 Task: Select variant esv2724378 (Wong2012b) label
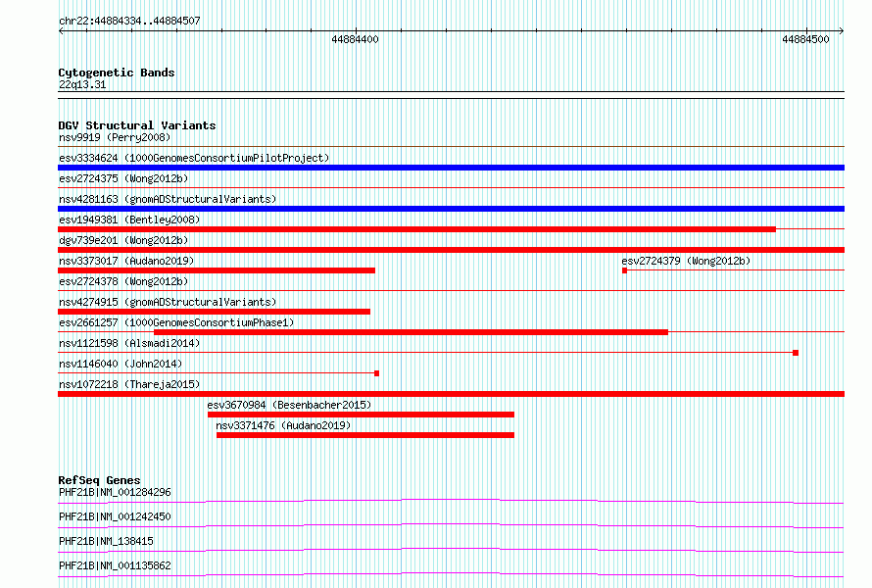(x=123, y=281)
